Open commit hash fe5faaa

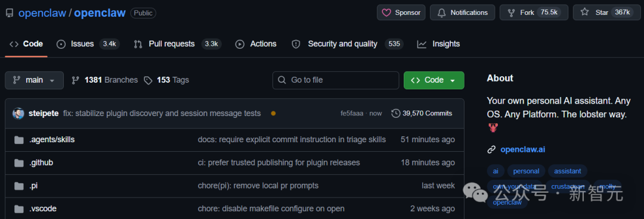[352, 114]
